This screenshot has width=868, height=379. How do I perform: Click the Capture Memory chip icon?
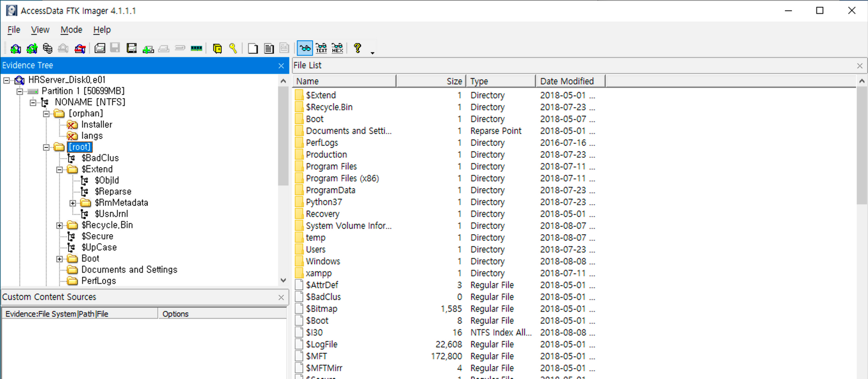point(196,49)
